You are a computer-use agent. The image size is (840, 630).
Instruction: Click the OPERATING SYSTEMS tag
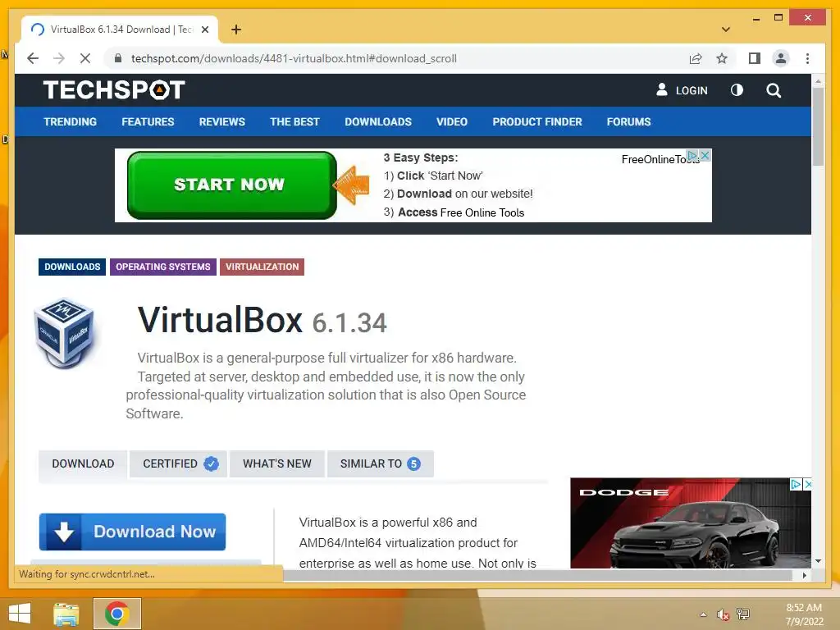tap(163, 267)
